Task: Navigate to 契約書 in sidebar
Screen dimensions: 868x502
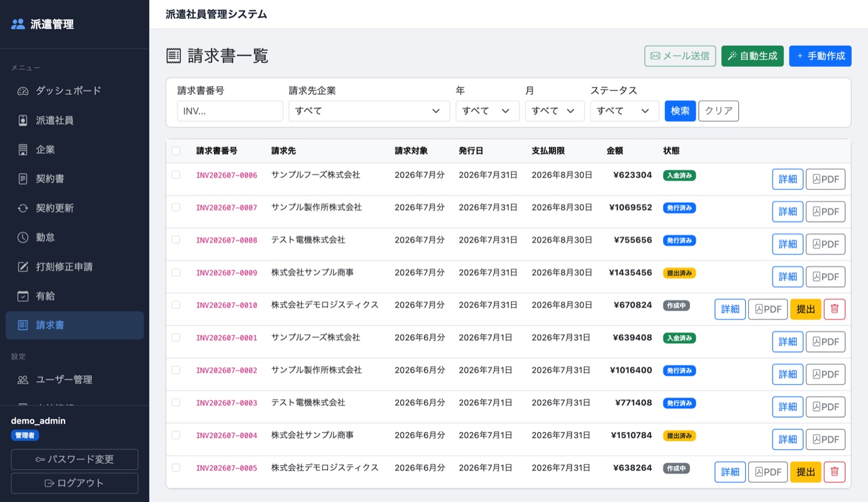Action: click(74, 179)
